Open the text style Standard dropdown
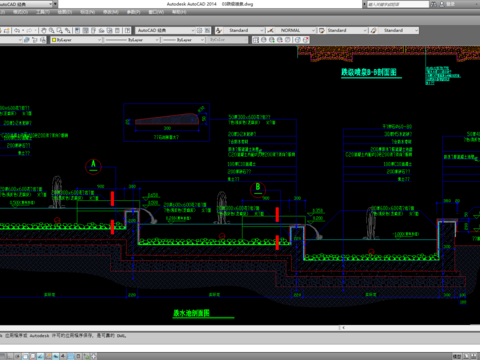The height and width of the screenshot is (360, 480). click(x=262, y=30)
